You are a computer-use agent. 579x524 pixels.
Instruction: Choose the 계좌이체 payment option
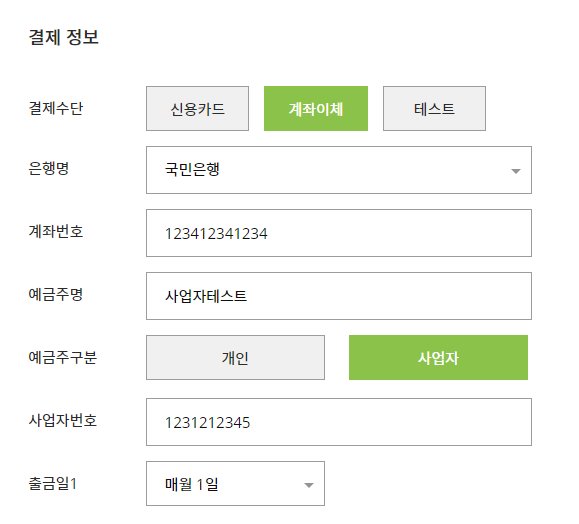[x=316, y=109]
